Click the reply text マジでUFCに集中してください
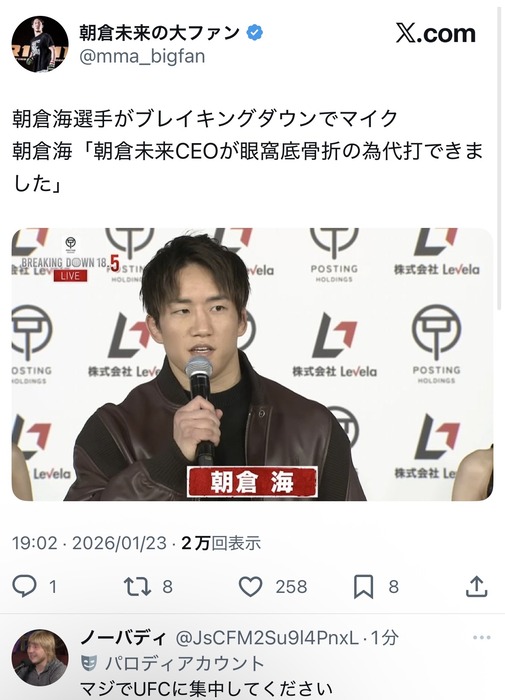 [x=206, y=689]
